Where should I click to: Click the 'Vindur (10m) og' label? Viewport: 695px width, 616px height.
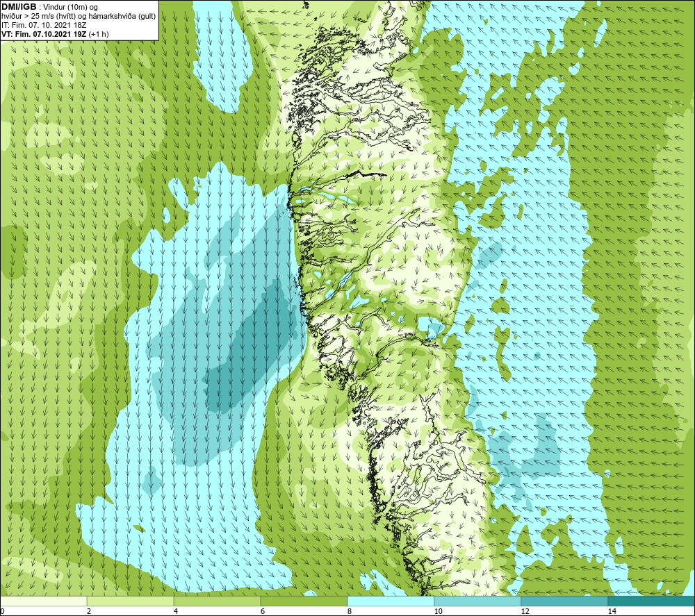click(71, 7)
